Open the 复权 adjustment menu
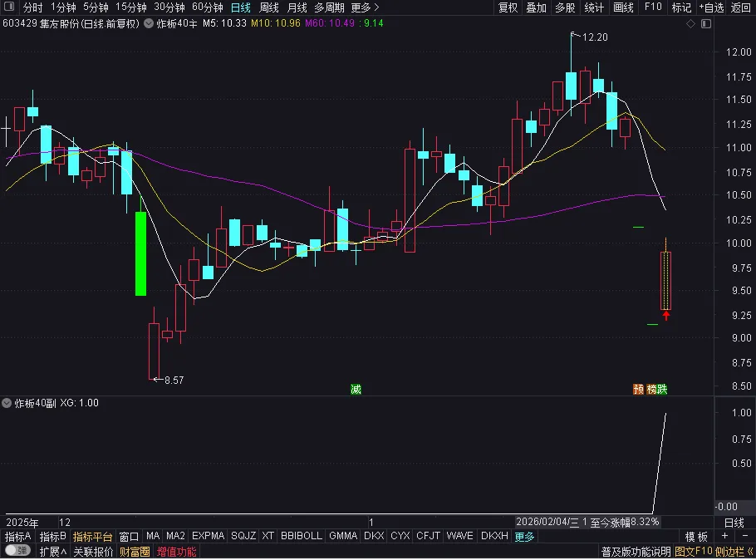This screenshot has height=560, width=756. pos(508,7)
